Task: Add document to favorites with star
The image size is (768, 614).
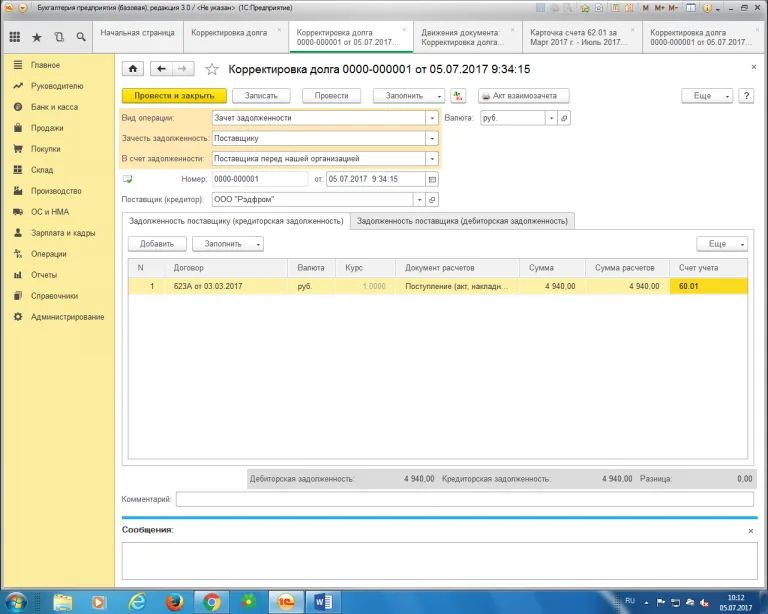Action: (x=211, y=69)
